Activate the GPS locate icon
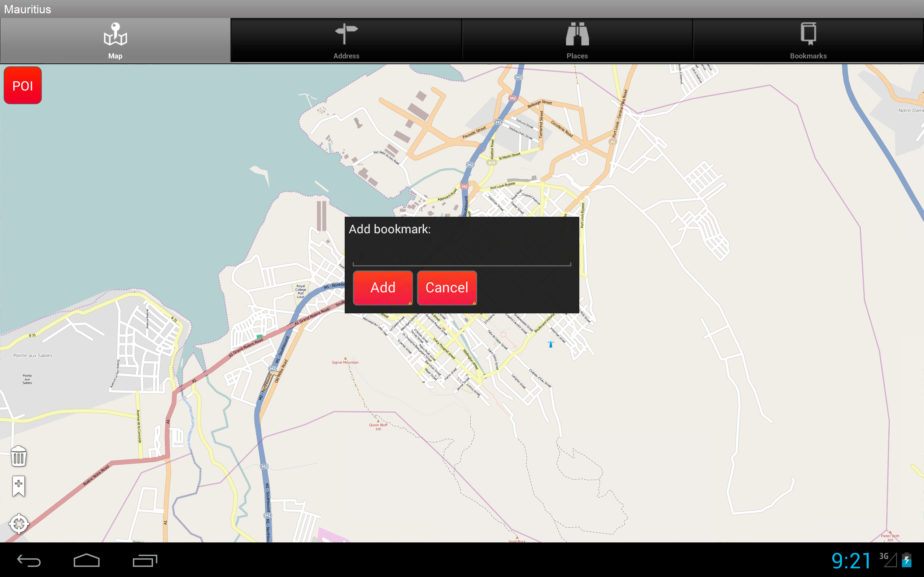924x577 pixels. (x=19, y=524)
